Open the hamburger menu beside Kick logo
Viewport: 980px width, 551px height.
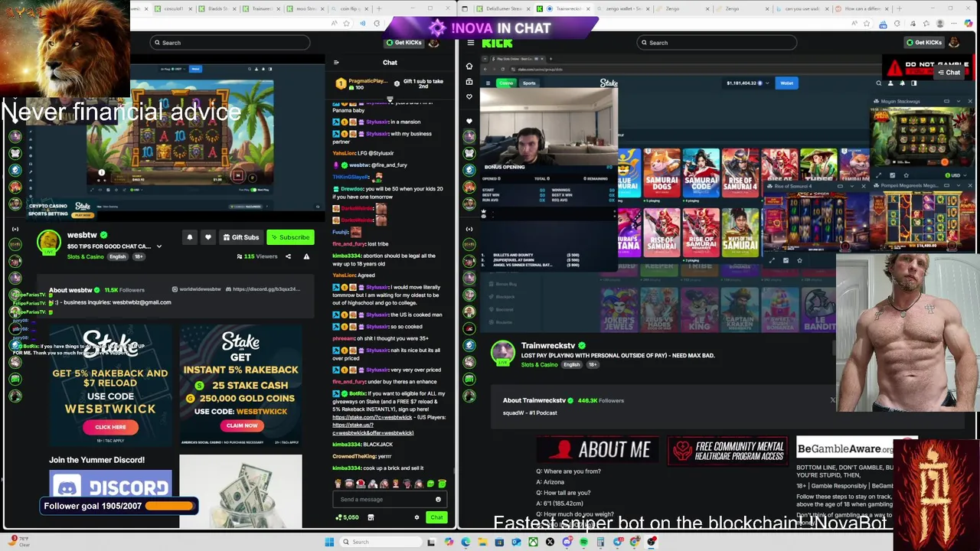click(470, 43)
